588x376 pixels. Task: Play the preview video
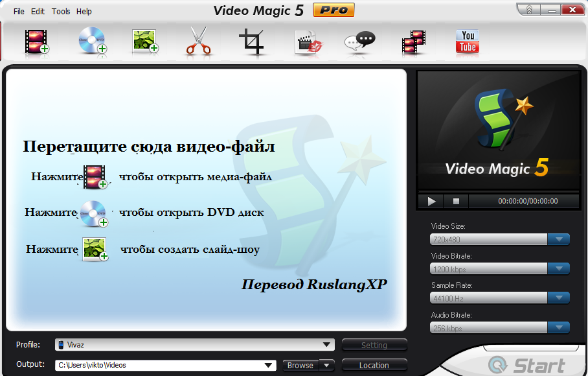click(431, 202)
